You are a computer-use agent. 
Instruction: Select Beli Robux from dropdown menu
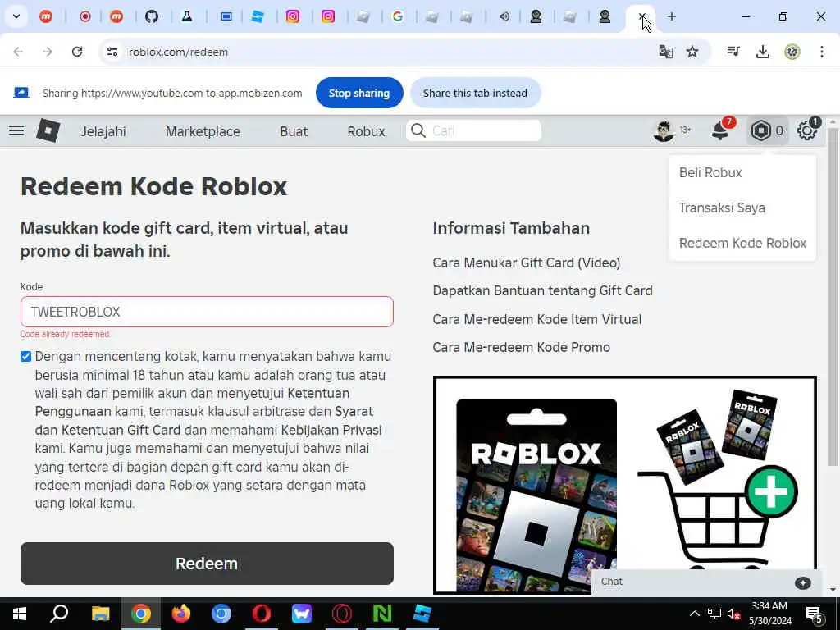point(710,172)
